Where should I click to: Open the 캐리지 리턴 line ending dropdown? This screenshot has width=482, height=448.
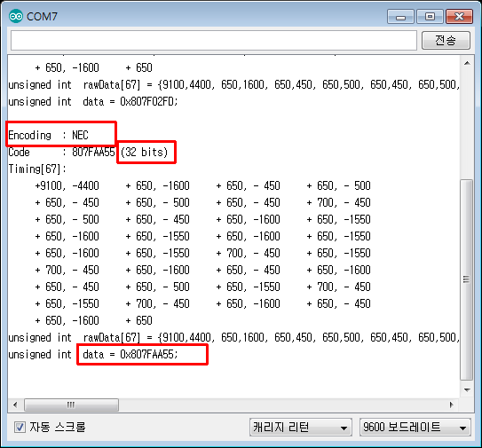tap(301, 427)
